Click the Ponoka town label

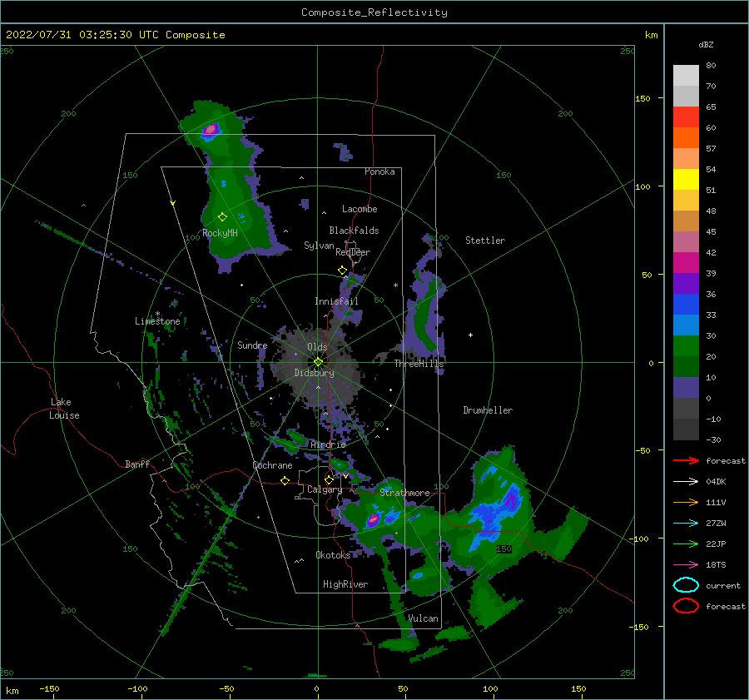coord(379,171)
